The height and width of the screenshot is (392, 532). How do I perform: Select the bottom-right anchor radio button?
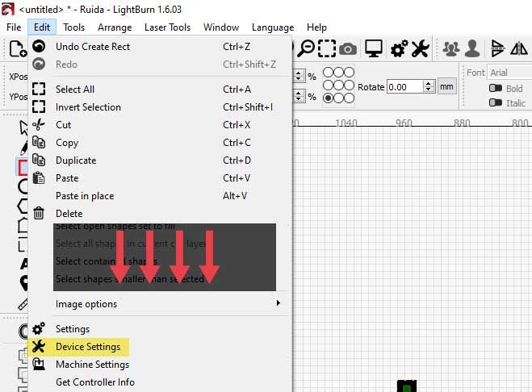(349, 98)
